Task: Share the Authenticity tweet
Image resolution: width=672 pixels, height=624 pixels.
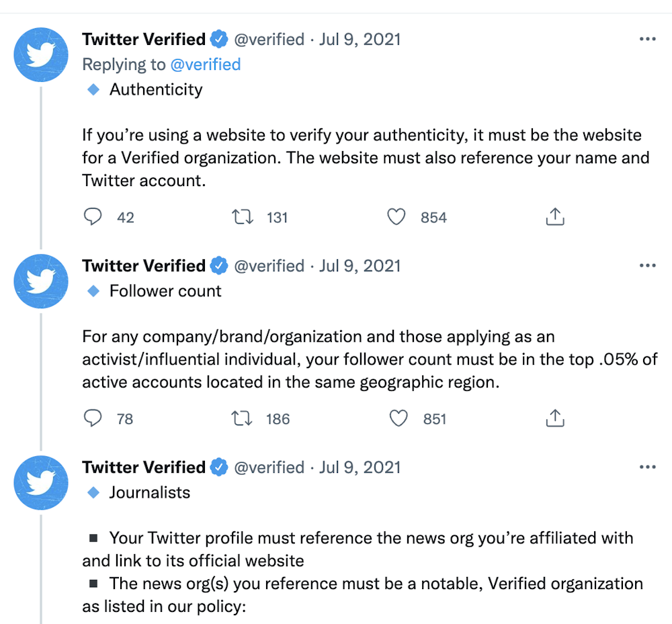Action: coord(554,217)
